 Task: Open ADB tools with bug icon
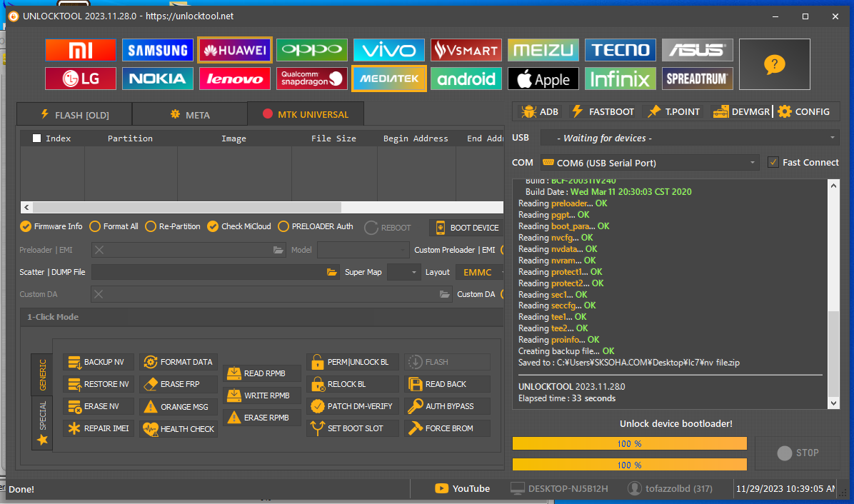click(x=540, y=111)
